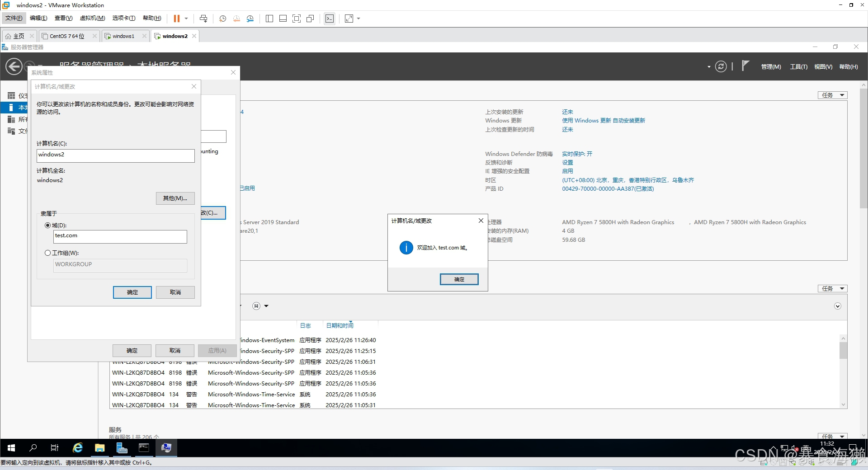The height and width of the screenshot is (470, 868).
Task: Click the computer name input field
Action: click(116, 155)
